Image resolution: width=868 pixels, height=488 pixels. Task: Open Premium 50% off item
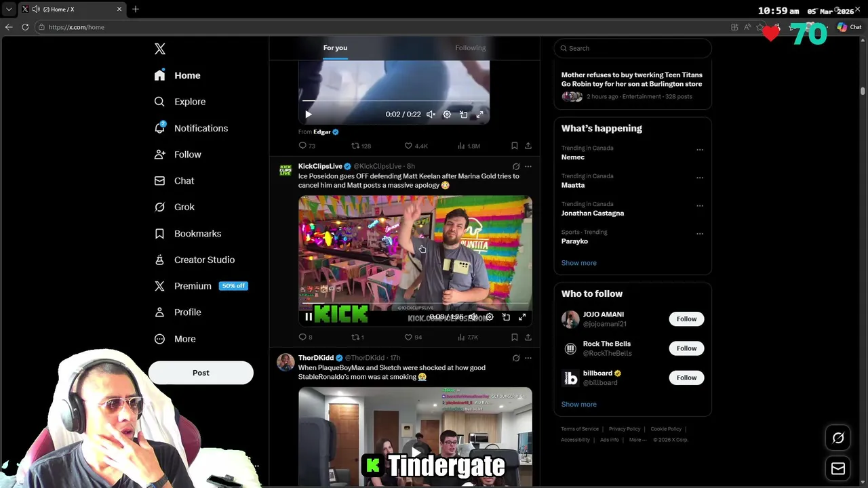(x=201, y=286)
